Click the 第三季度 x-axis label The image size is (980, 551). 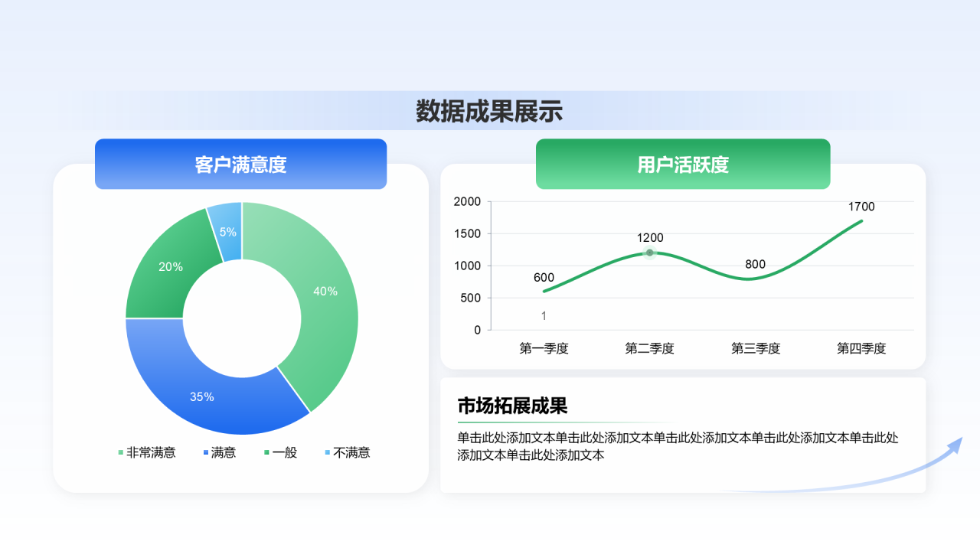[x=756, y=348]
